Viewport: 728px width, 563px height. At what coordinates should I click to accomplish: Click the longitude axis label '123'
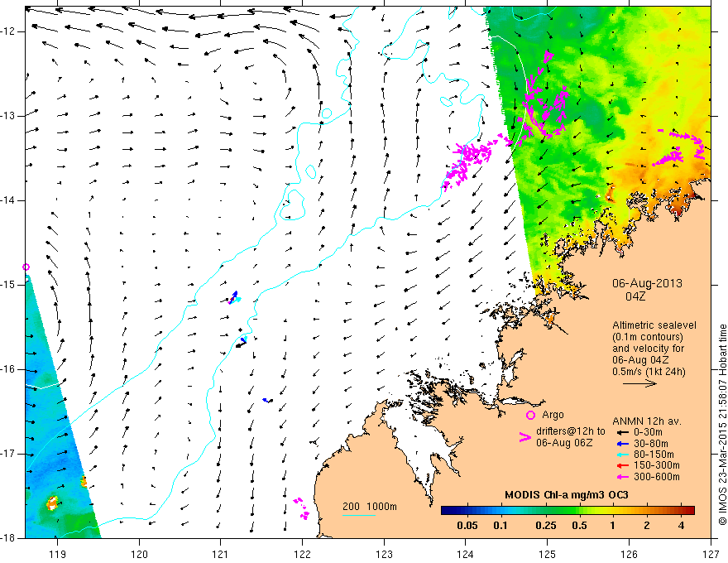tap(384, 554)
